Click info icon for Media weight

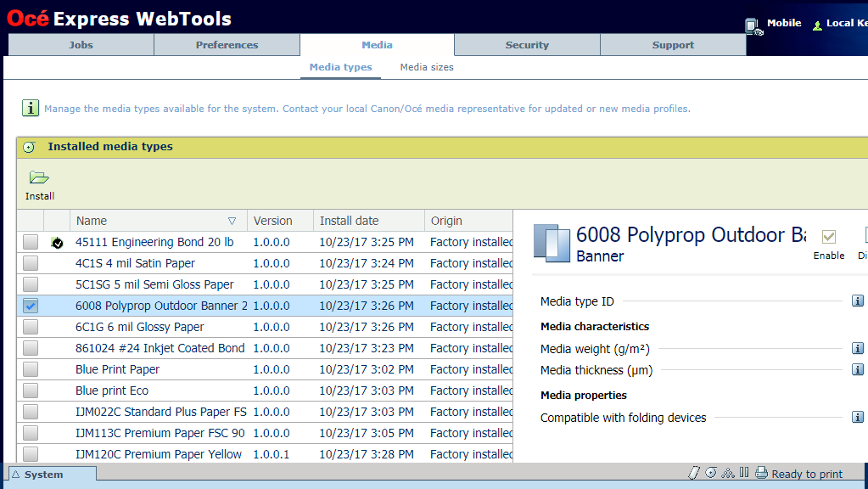(858, 348)
